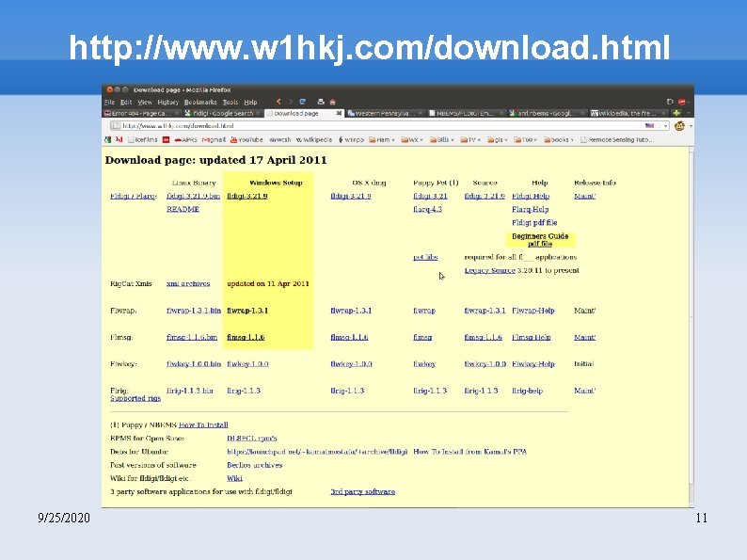747x560 pixels.
Task: Open the Bookmarks menu
Action: pos(200,102)
